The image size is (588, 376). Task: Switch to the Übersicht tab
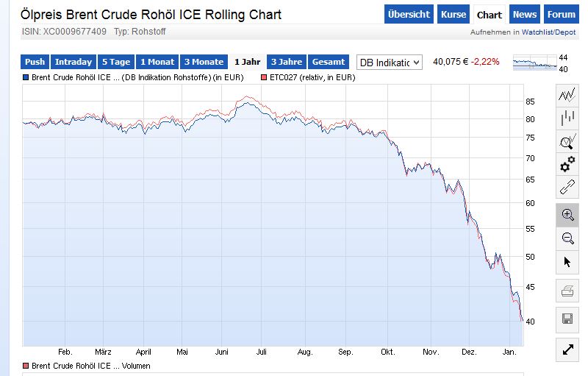click(409, 14)
